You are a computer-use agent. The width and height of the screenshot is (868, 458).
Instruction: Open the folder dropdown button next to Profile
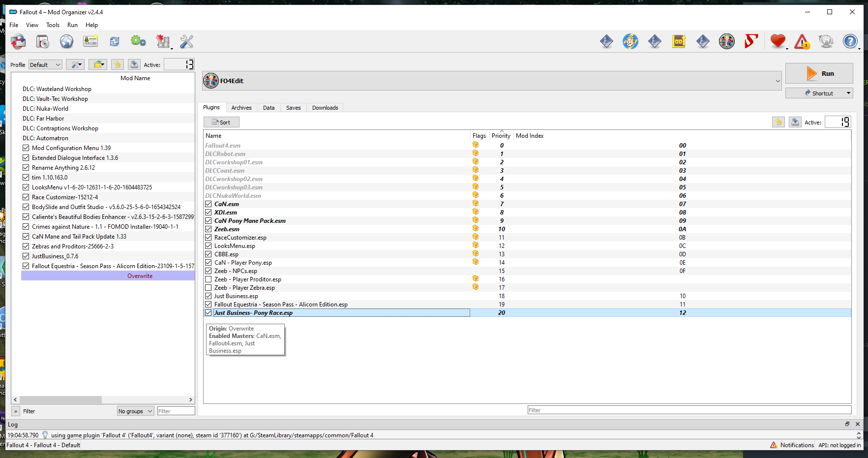point(98,64)
